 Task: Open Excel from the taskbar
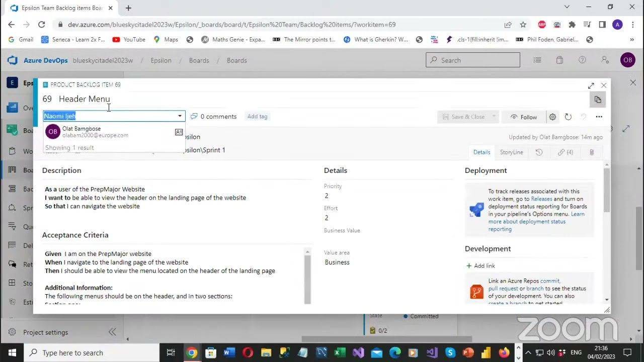click(340, 353)
